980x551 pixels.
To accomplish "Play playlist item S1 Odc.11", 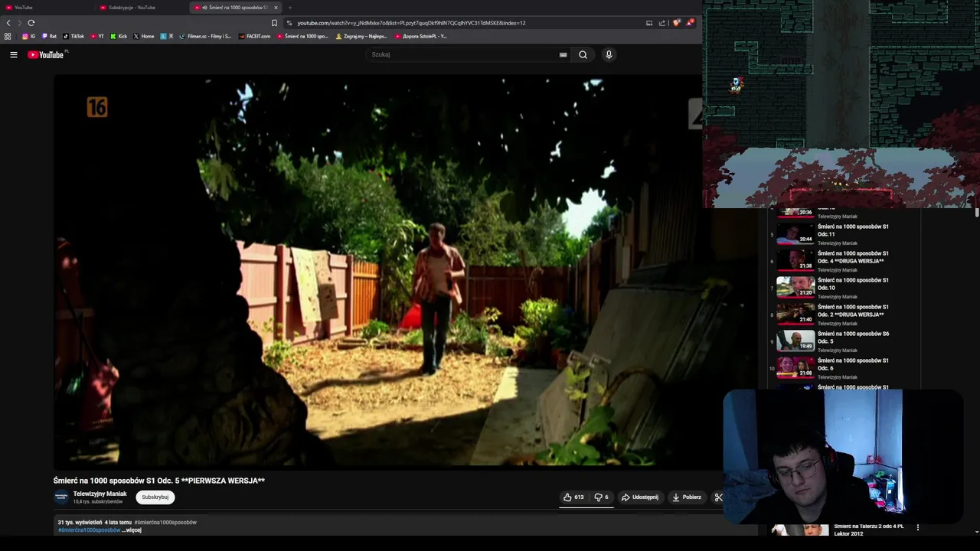I will coord(842,234).
